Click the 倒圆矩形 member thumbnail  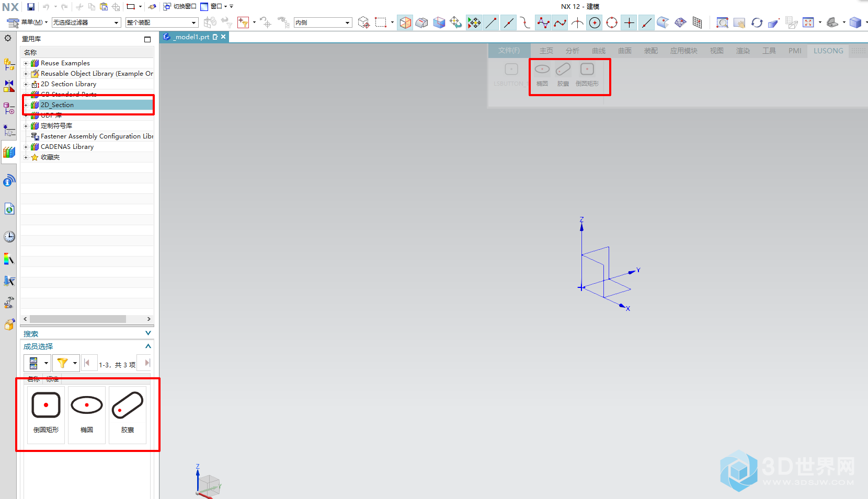[46, 415]
